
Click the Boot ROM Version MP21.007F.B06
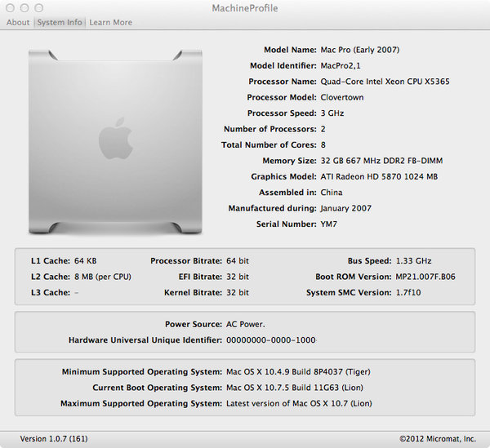[425, 277]
